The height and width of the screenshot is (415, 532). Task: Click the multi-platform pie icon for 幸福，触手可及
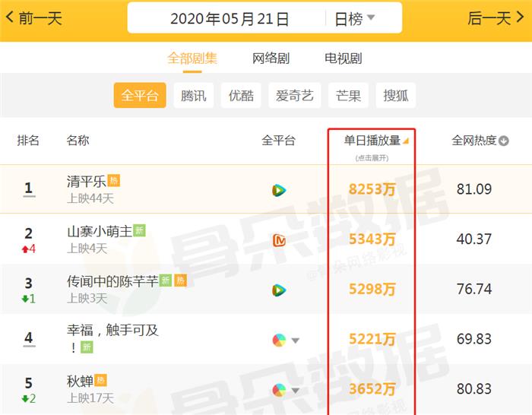pyautogui.click(x=279, y=340)
